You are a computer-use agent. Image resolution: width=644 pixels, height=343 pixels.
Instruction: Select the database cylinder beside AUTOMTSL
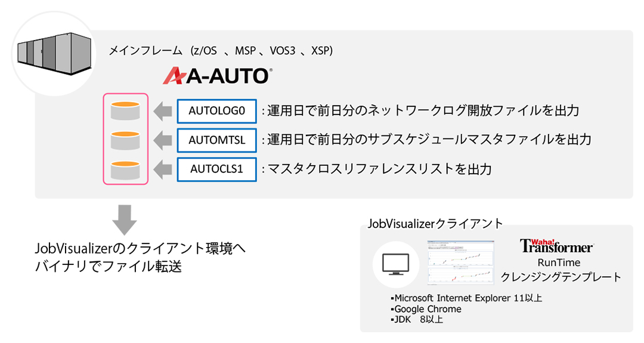125,141
